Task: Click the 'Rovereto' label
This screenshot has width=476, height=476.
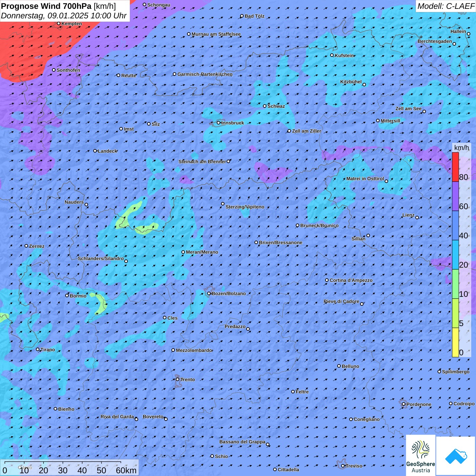Action: click(153, 417)
